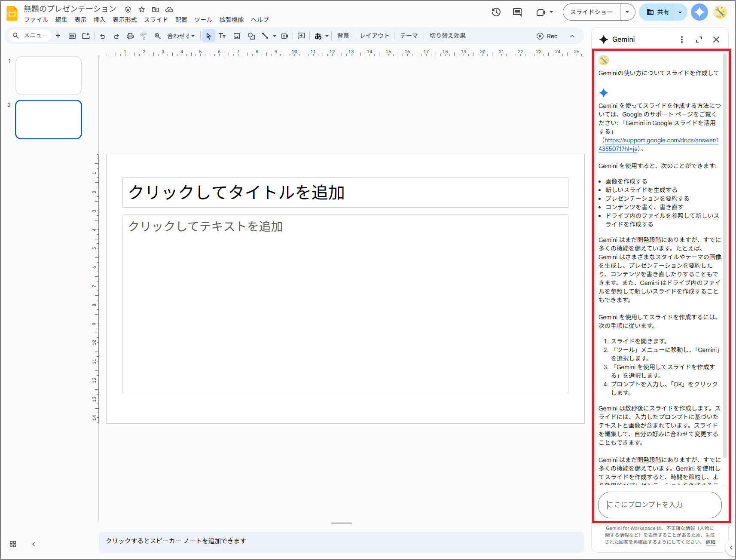Click the 背景 background button
736x560 pixels.
point(343,36)
